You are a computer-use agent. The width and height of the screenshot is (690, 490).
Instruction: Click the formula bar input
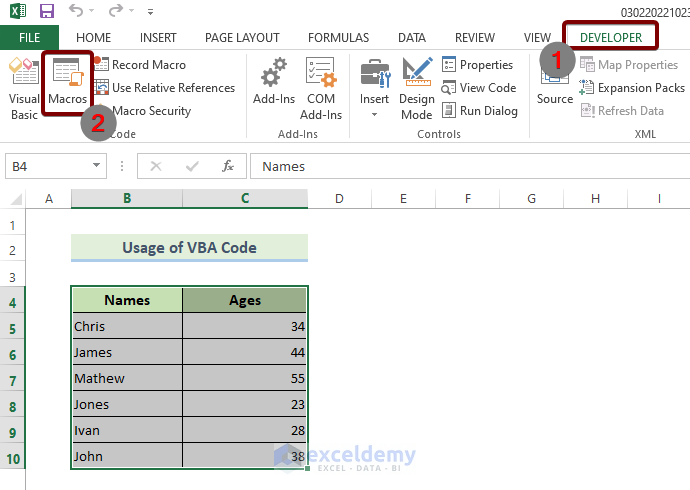click(460, 166)
